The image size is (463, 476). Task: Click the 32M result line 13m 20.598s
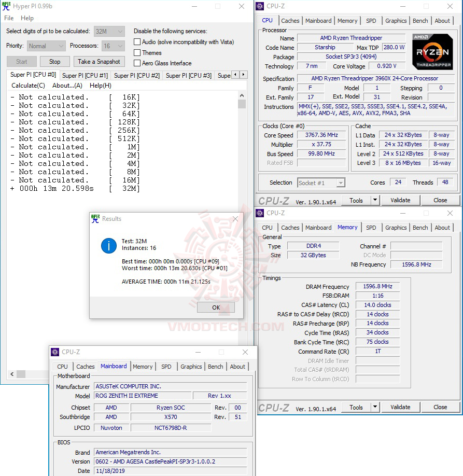75,189
